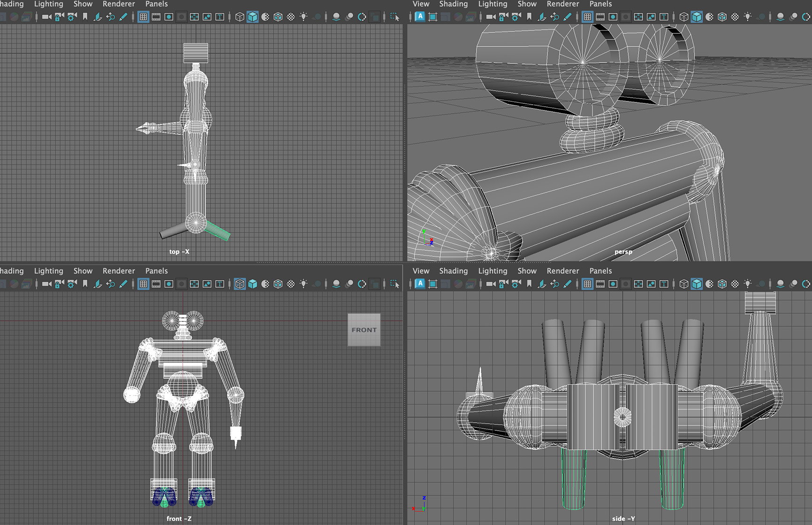Switch persp view to wireframe cube icon

(684, 16)
